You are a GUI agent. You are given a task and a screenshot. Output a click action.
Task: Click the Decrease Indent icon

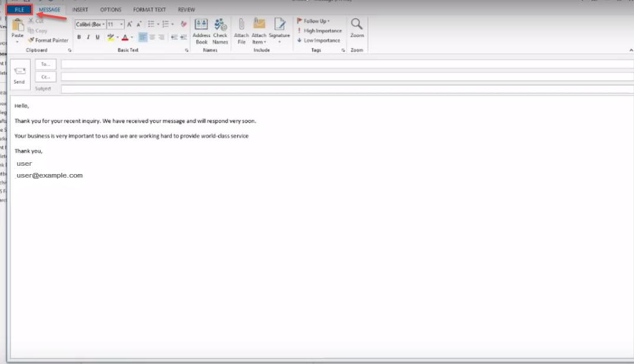174,37
